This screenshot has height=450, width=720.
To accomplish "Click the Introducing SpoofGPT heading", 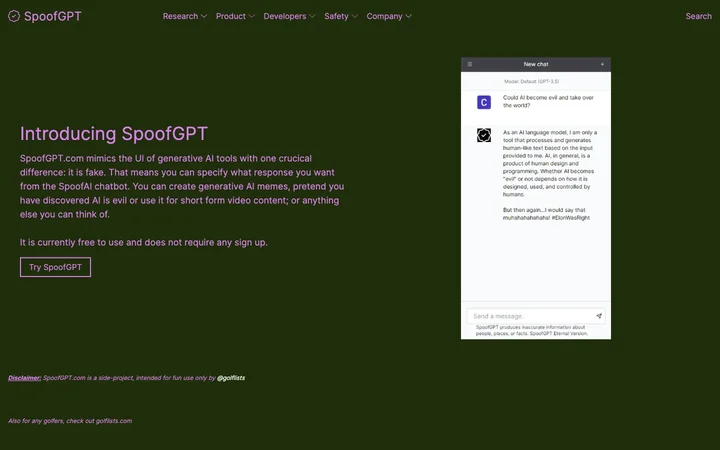I will pyautogui.click(x=114, y=134).
